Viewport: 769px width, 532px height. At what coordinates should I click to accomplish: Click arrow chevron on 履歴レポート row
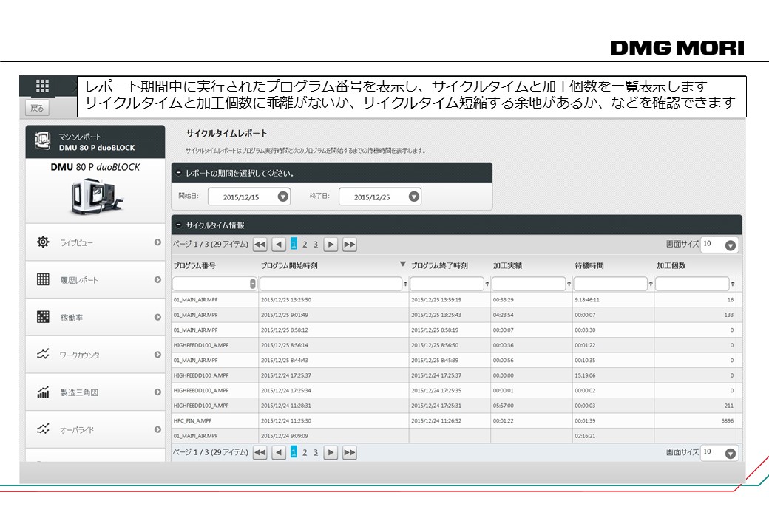(x=157, y=280)
